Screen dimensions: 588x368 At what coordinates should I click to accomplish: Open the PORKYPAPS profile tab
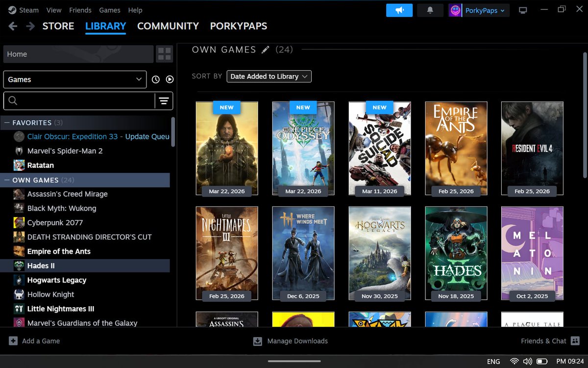pos(239,26)
